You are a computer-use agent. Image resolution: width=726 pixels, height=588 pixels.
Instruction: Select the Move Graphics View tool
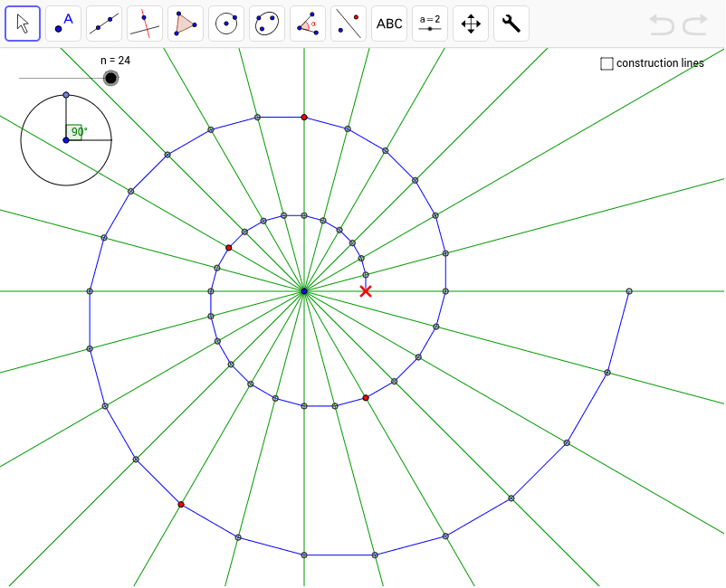(471, 24)
